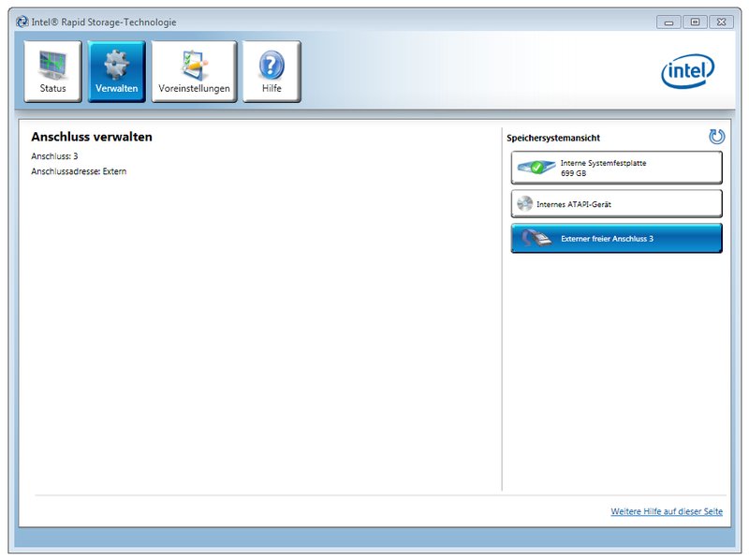
Task: Open the Voreinstellungen tab
Action: point(194,72)
